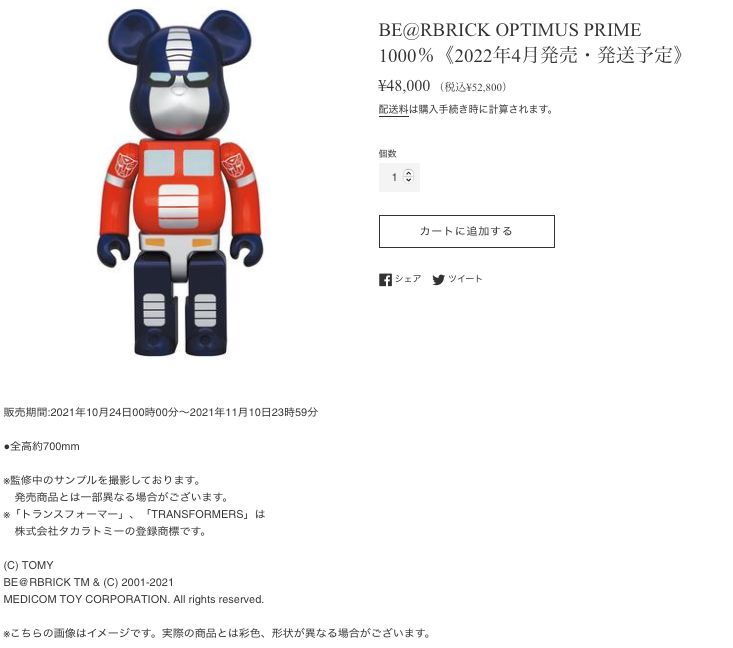Image resolution: width=733 pixels, height=648 pixels.
Task: Click the 税込¥52,800 tax-included price
Action: click(x=473, y=87)
